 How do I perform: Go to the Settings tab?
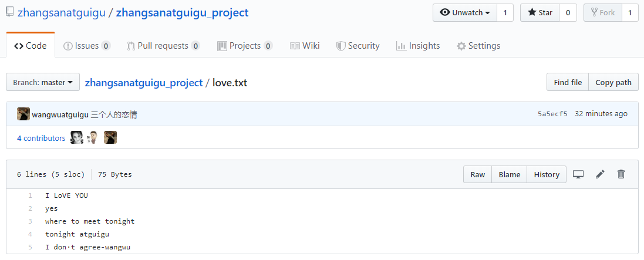(478, 46)
